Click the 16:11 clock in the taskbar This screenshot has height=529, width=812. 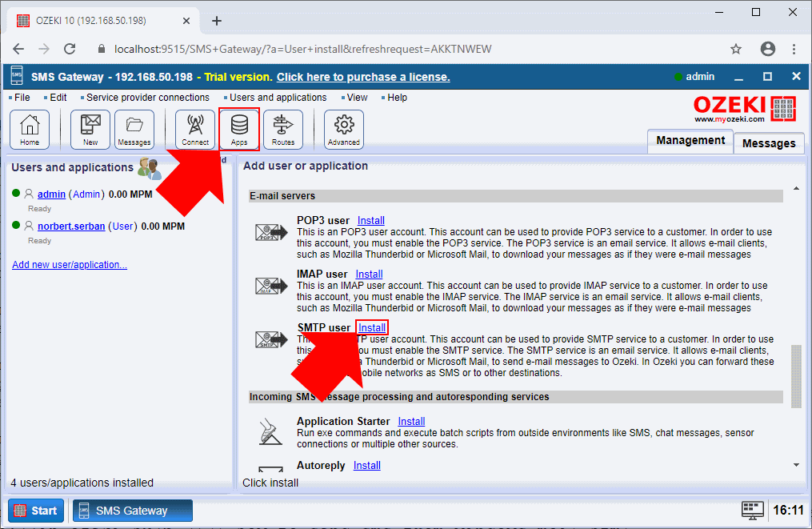point(788,511)
